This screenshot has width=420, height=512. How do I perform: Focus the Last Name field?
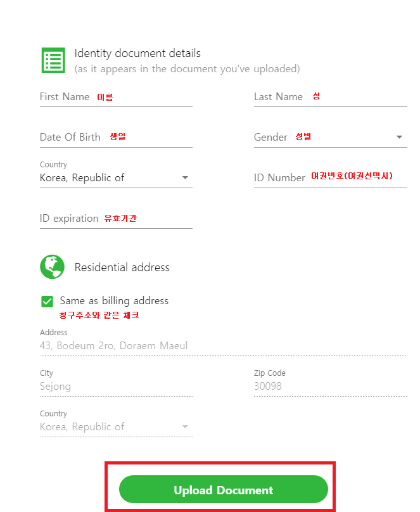[330, 98]
